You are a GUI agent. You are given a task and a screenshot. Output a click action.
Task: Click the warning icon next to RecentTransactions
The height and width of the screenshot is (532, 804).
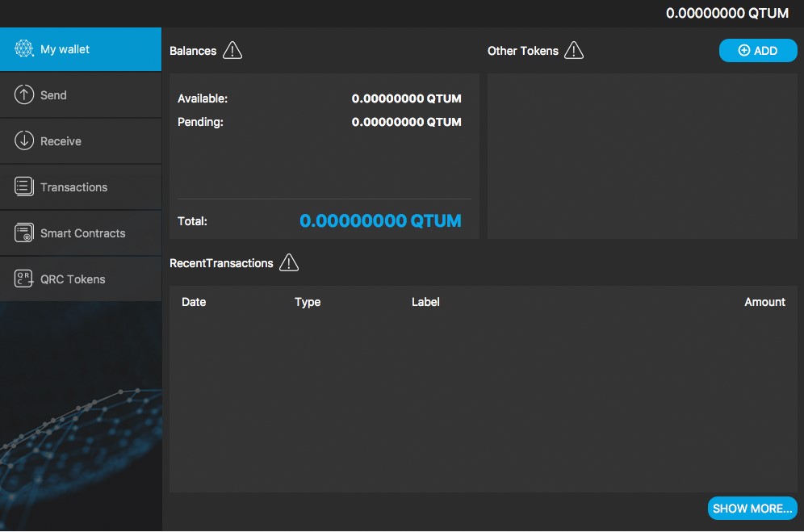(x=289, y=262)
